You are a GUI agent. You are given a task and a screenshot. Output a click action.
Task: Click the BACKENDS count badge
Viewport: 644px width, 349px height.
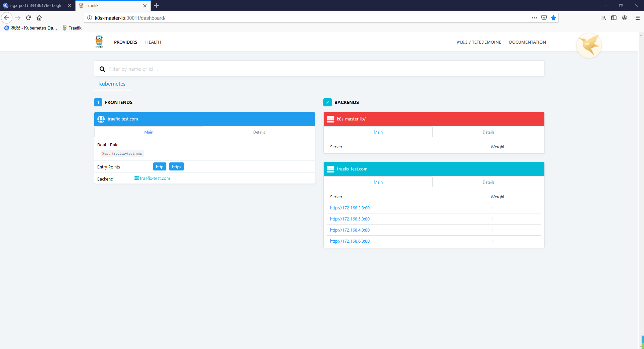click(327, 102)
